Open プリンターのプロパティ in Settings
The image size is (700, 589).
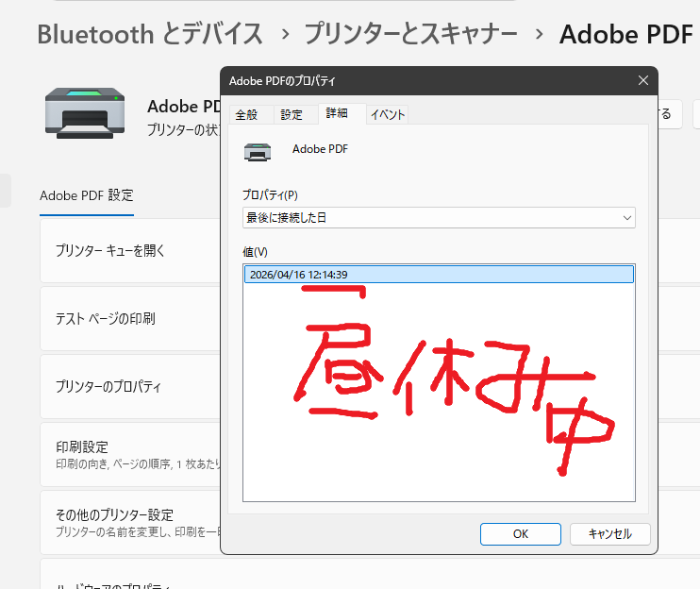point(130,387)
